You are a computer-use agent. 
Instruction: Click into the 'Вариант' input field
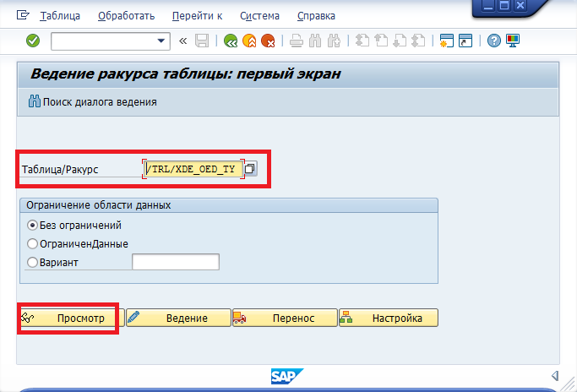click(x=176, y=263)
